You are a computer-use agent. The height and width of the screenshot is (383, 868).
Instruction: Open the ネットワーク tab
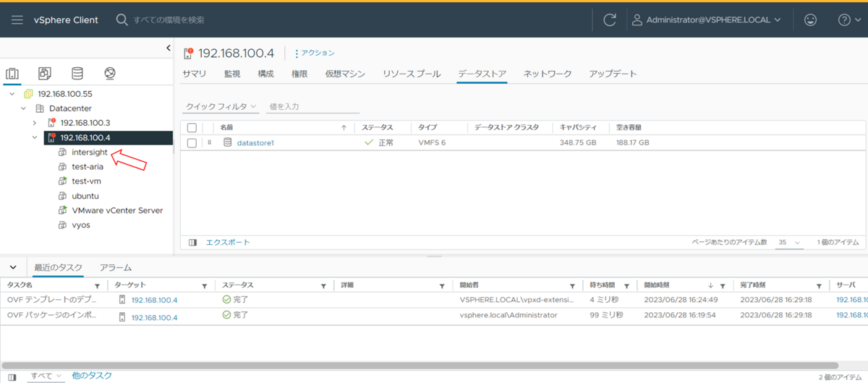548,74
